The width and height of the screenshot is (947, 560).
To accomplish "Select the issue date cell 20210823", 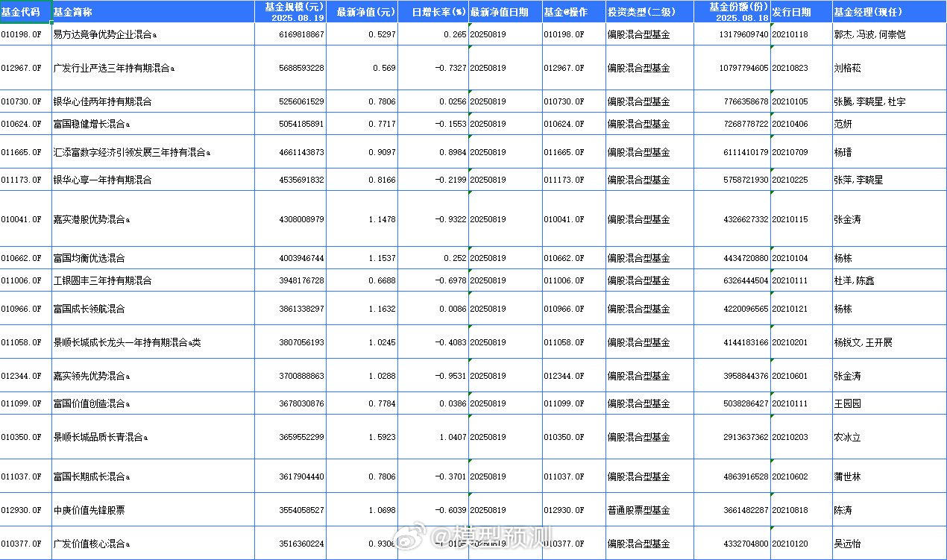I will [x=801, y=68].
